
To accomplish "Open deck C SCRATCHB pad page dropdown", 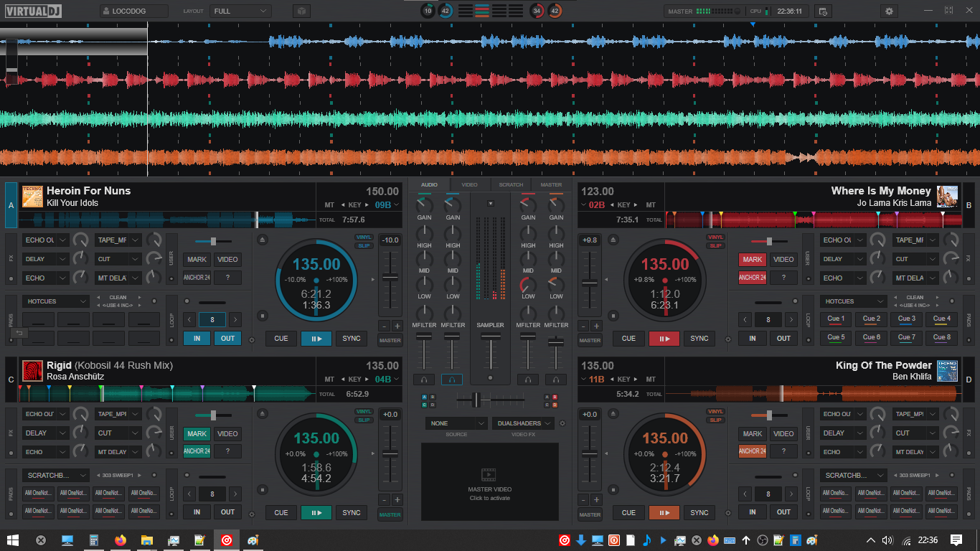I will (55, 475).
